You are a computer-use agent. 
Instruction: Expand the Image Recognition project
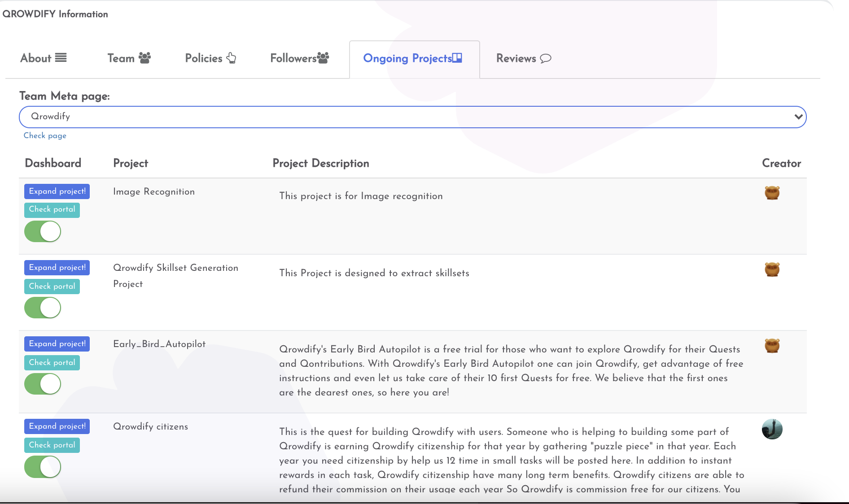click(57, 191)
